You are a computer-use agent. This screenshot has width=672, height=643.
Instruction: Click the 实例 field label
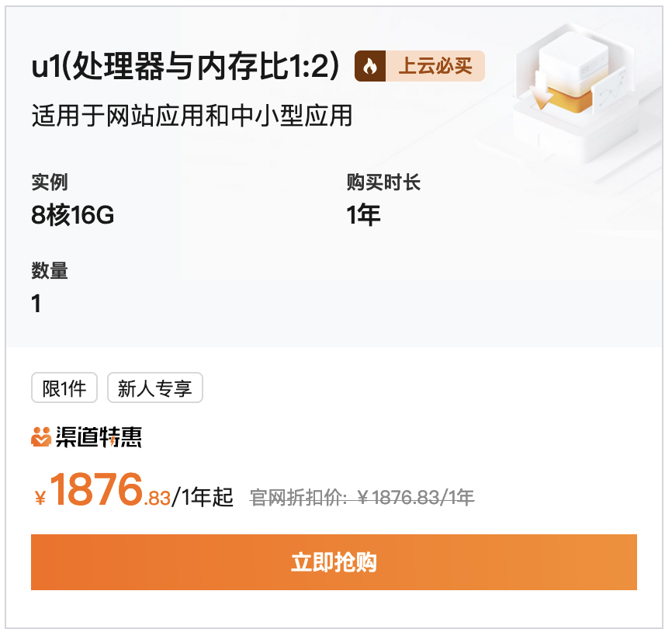[50, 182]
